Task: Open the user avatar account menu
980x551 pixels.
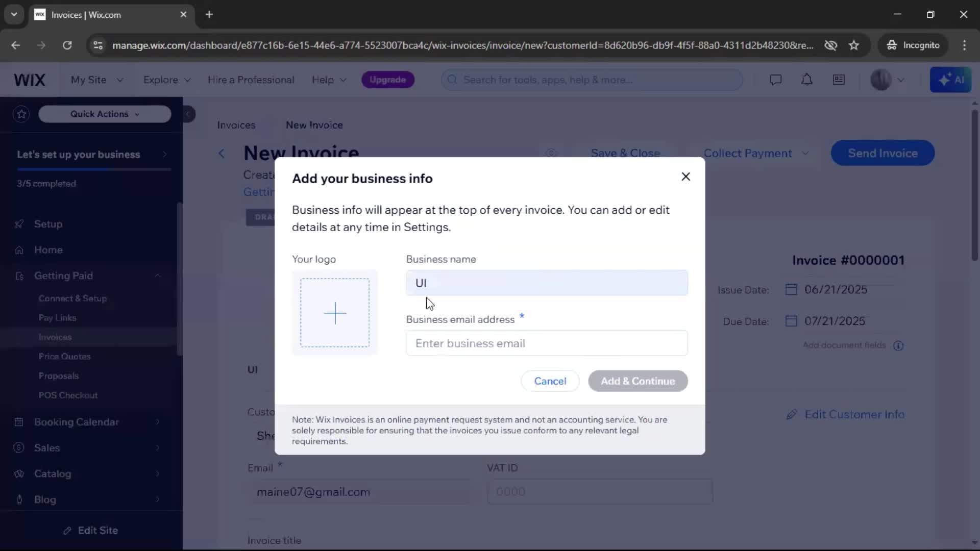Action: coord(887,80)
